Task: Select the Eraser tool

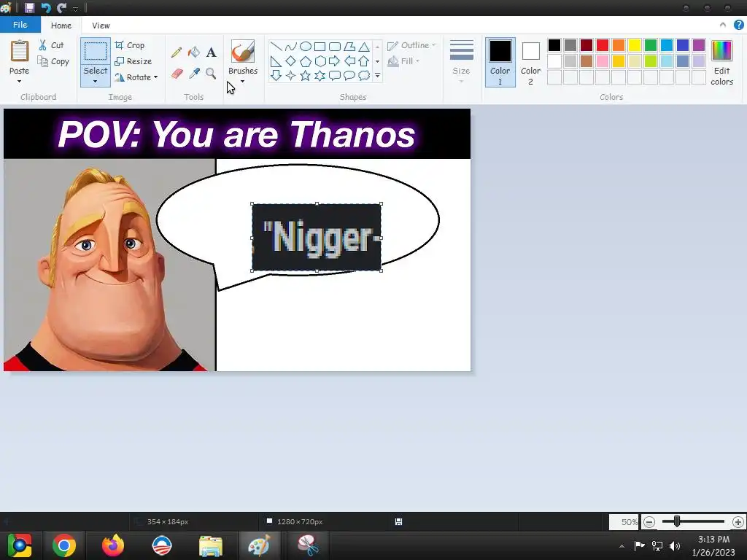Action: (x=177, y=74)
